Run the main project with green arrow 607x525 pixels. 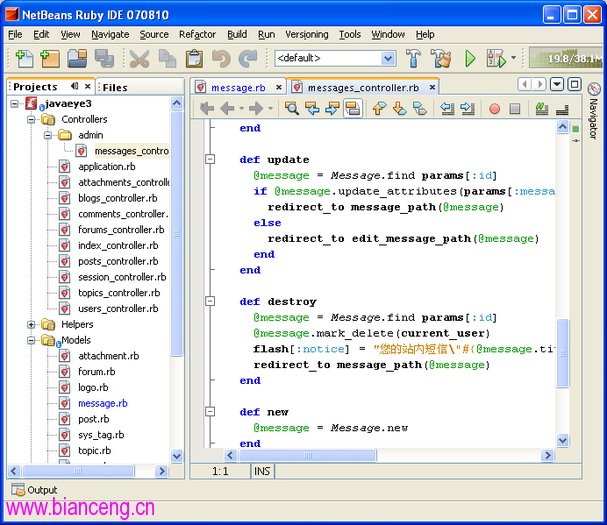tap(470, 59)
